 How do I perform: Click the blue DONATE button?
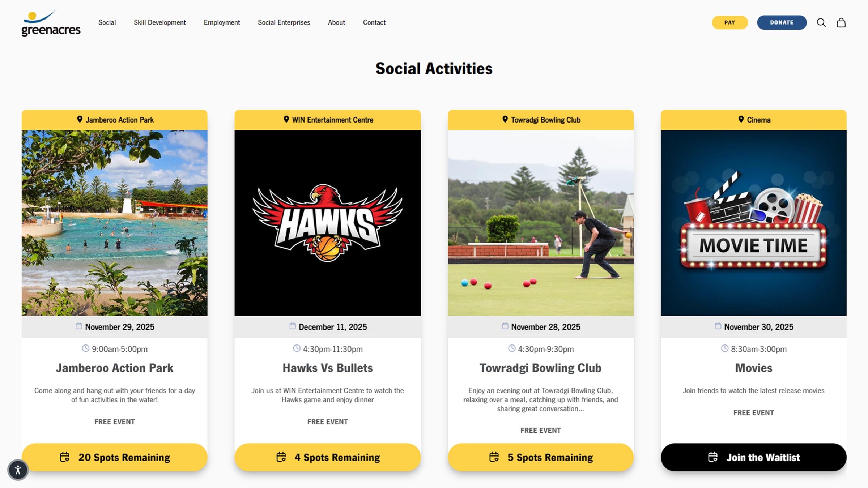click(x=782, y=22)
